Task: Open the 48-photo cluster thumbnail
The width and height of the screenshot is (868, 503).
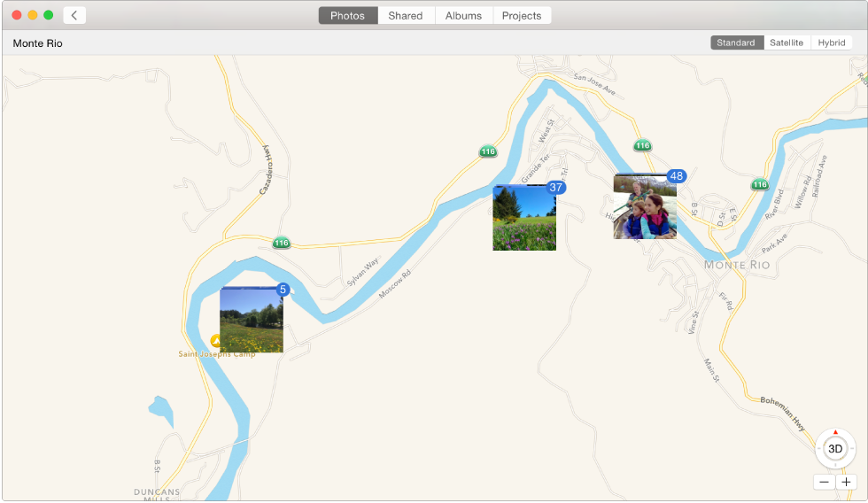Action: tap(645, 207)
